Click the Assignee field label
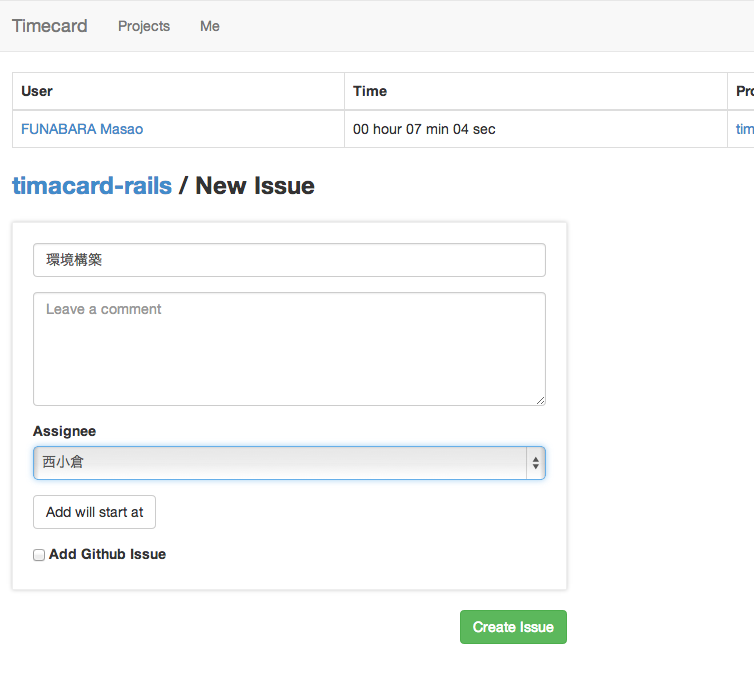The width and height of the screenshot is (754, 688). tap(65, 431)
